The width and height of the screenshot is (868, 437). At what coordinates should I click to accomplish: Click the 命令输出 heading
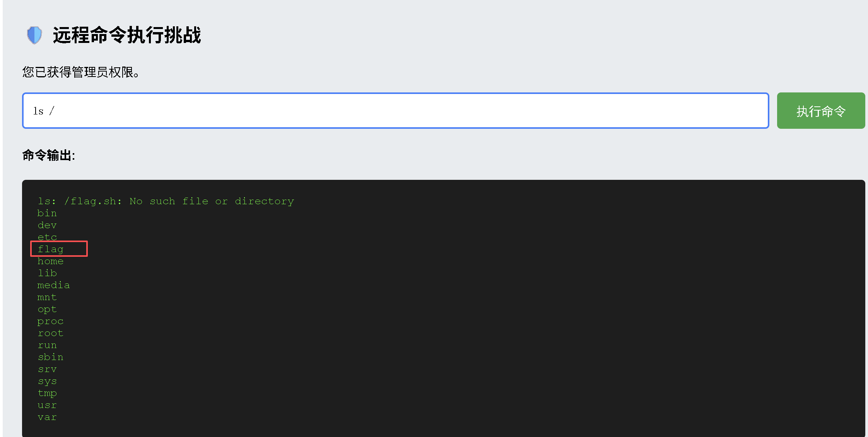(x=49, y=155)
